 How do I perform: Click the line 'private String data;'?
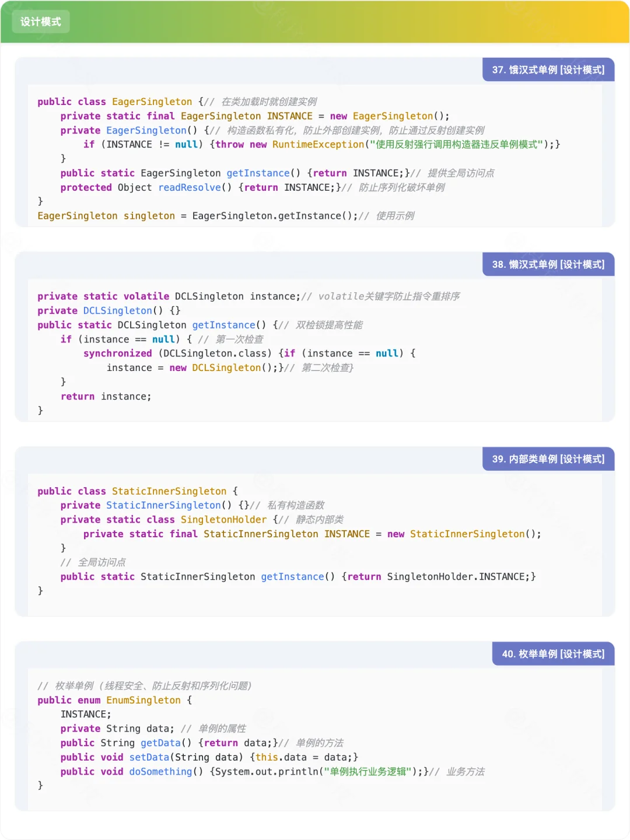[117, 729]
